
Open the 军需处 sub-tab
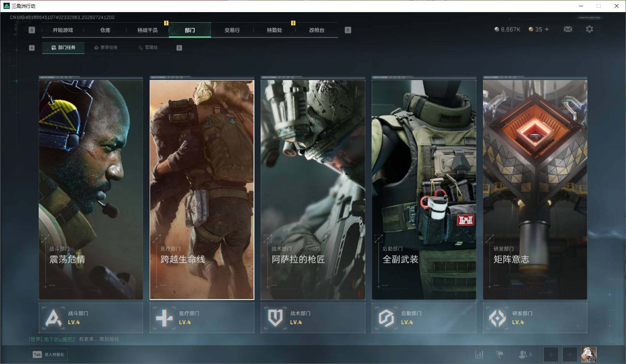coord(148,48)
